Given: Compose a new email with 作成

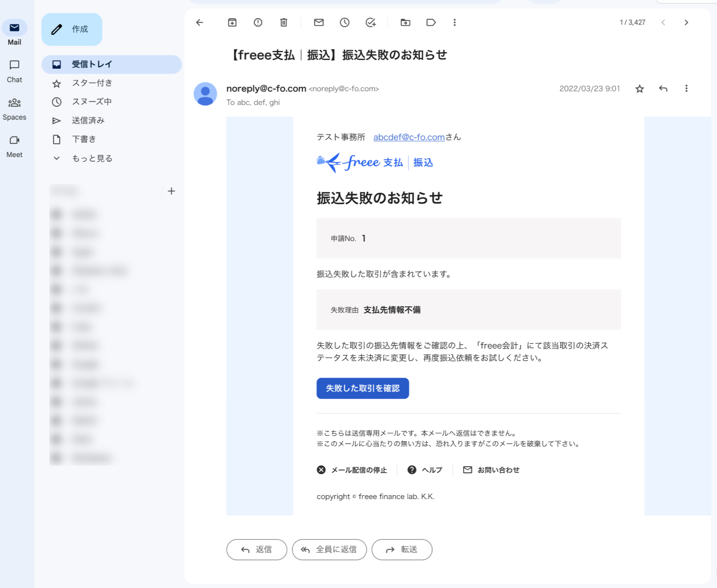Looking at the screenshot, I should click(72, 29).
